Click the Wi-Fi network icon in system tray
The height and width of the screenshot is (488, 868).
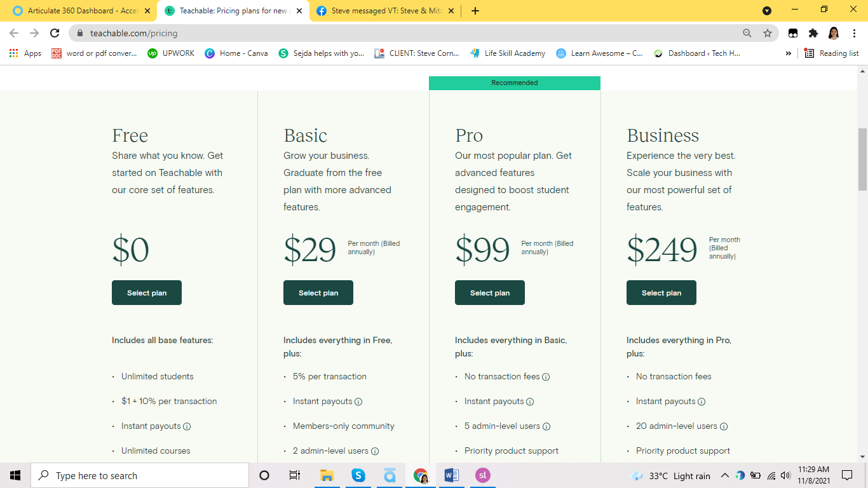(x=771, y=475)
